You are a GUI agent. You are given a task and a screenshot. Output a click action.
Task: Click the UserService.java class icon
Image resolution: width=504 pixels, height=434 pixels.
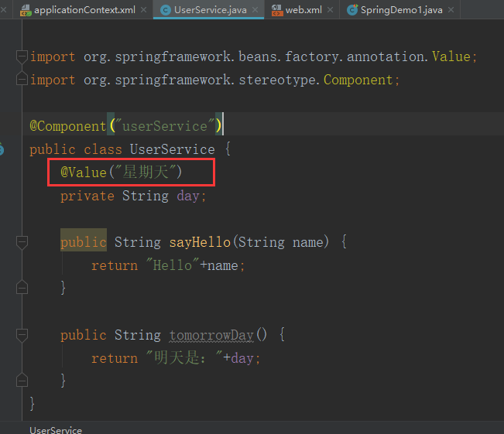coord(165,10)
